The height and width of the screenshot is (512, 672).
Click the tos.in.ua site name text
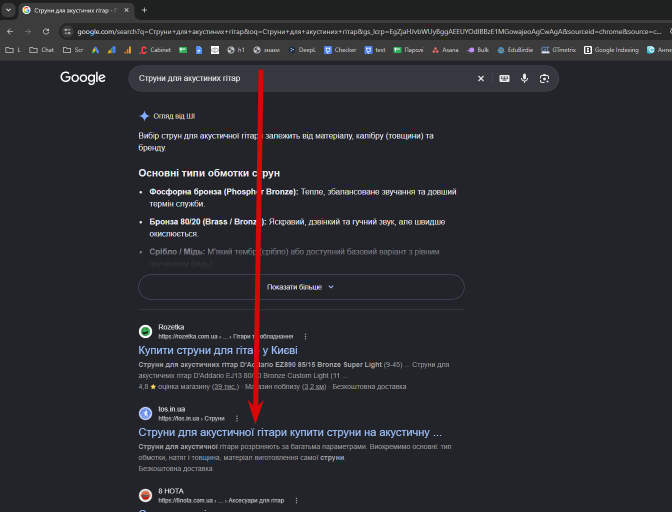point(171,409)
